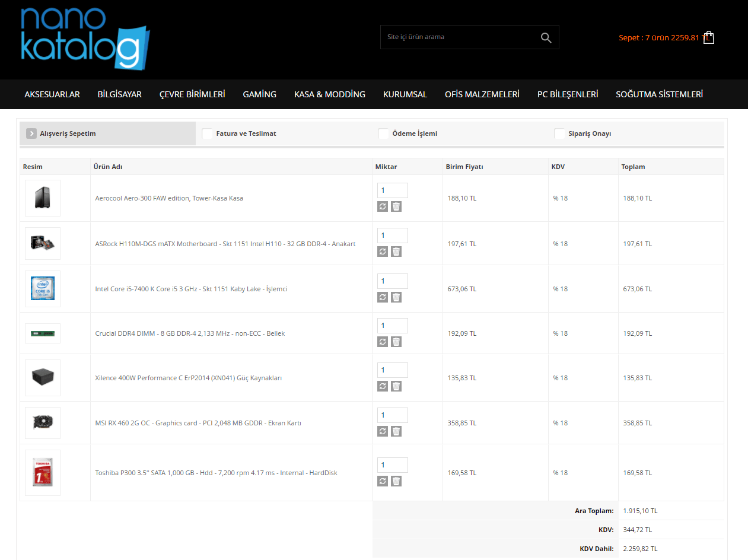Click the Aerocool case thumbnail image
Screen dimensions: 748x560
pos(43,198)
